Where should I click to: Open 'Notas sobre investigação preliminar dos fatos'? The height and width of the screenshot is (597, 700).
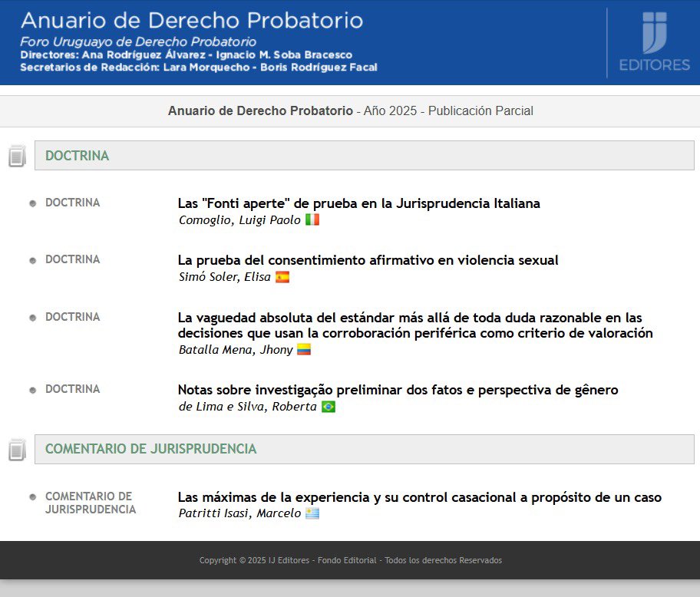pos(397,389)
